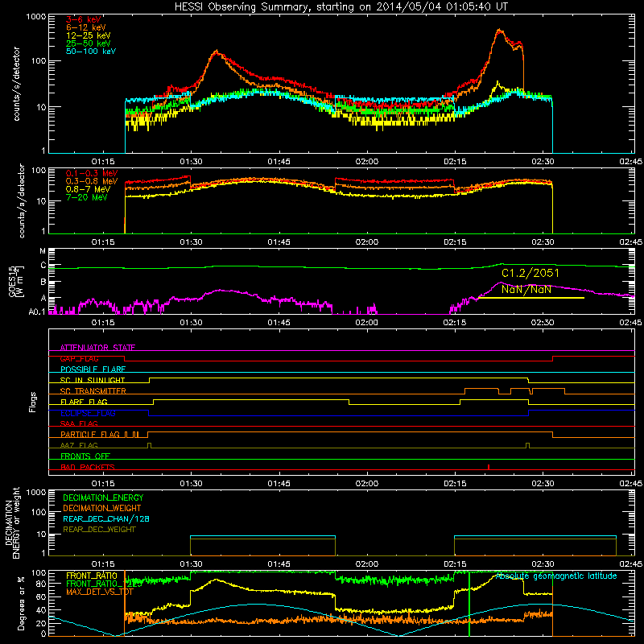
Task: Click the '0.8-7 MeV' legend entry
Action: pyautogui.click(x=89, y=189)
